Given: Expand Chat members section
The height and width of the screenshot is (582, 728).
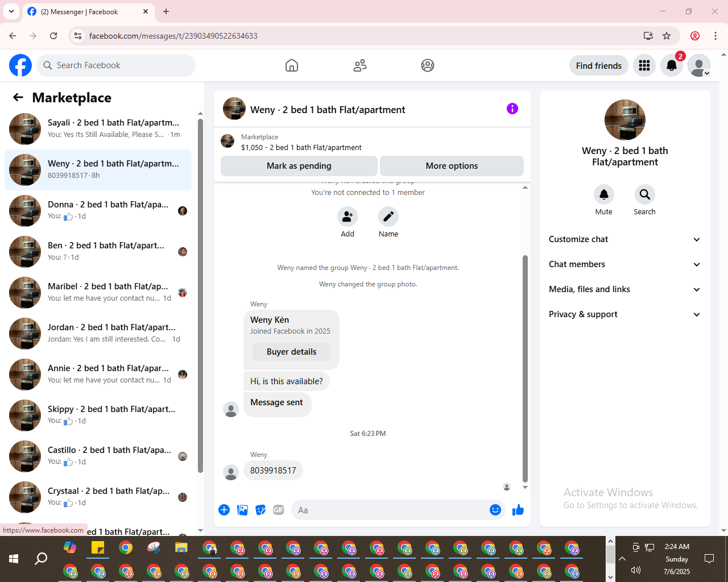Looking at the screenshot, I should click(x=624, y=264).
